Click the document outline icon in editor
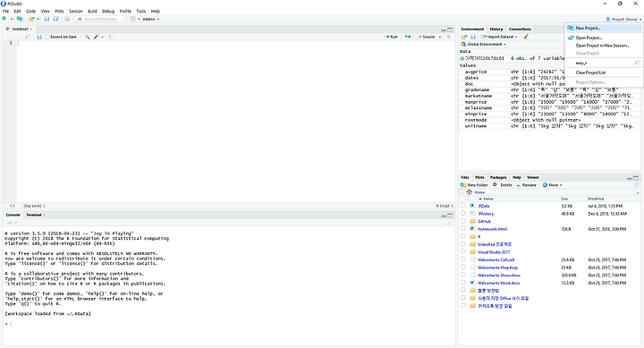644x348 pixels. click(x=448, y=37)
